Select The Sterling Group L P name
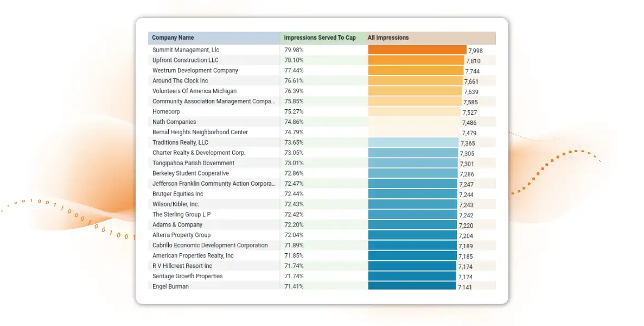644x326 pixels. tap(182, 214)
